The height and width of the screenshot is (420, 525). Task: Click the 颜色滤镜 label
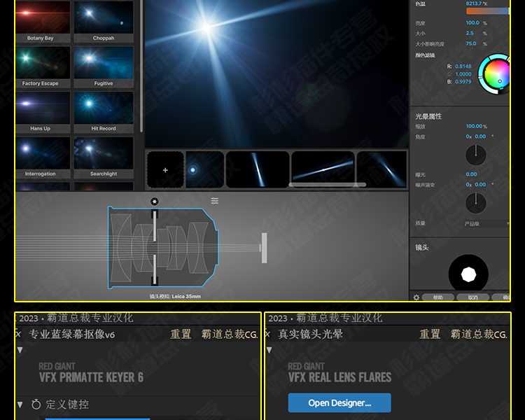coord(425,55)
